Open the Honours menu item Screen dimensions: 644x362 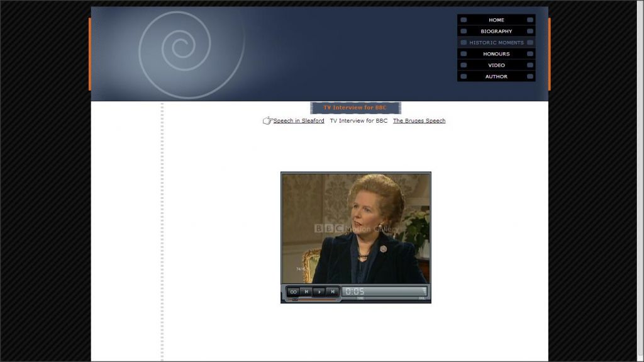[496, 54]
